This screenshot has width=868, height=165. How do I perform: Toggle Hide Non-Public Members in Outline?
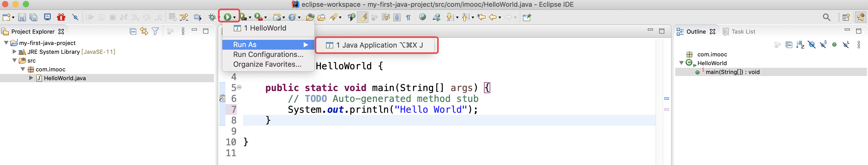[834, 45]
